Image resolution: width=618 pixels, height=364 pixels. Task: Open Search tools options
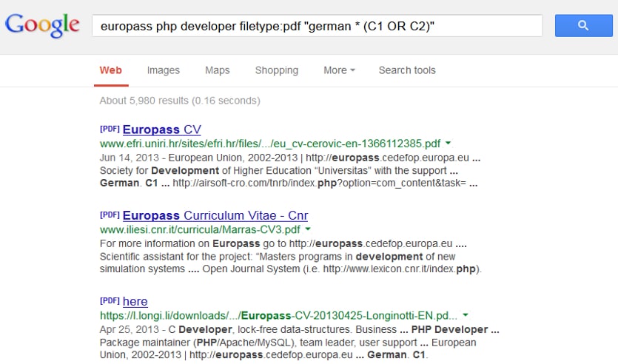(407, 70)
